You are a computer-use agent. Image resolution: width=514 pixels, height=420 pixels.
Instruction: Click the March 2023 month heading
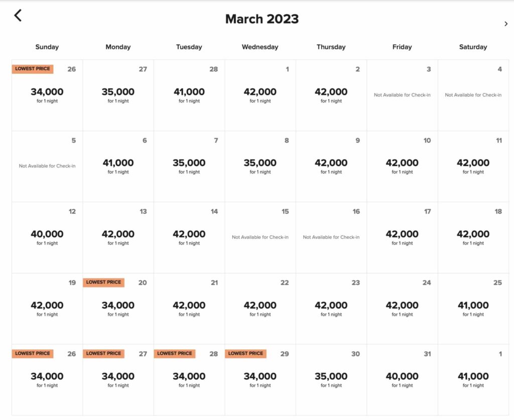click(262, 19)
